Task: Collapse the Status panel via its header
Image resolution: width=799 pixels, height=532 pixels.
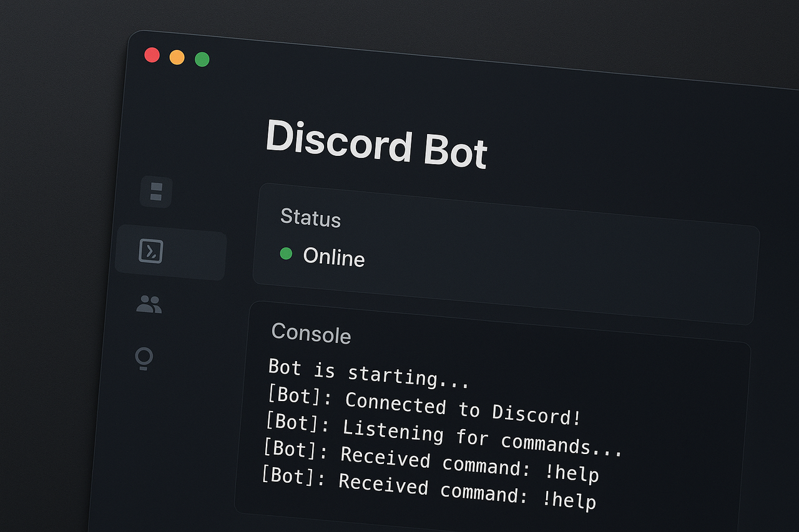Action: click(x=310, y=219)
